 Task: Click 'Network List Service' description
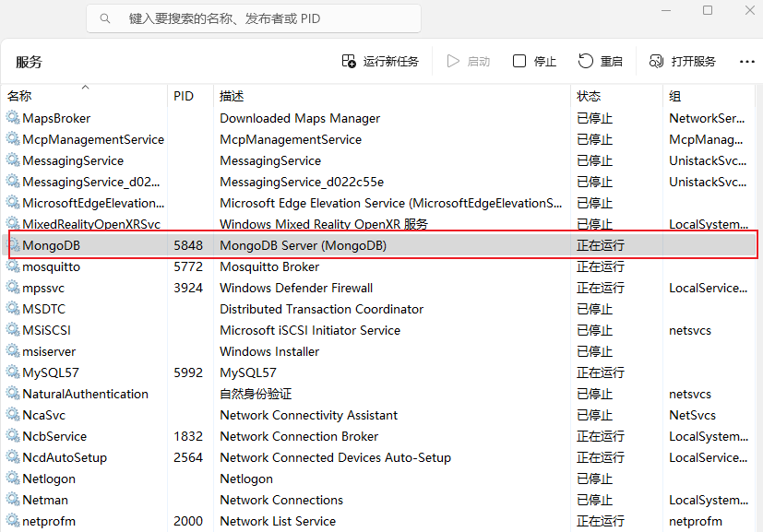(x=278, y=521)
